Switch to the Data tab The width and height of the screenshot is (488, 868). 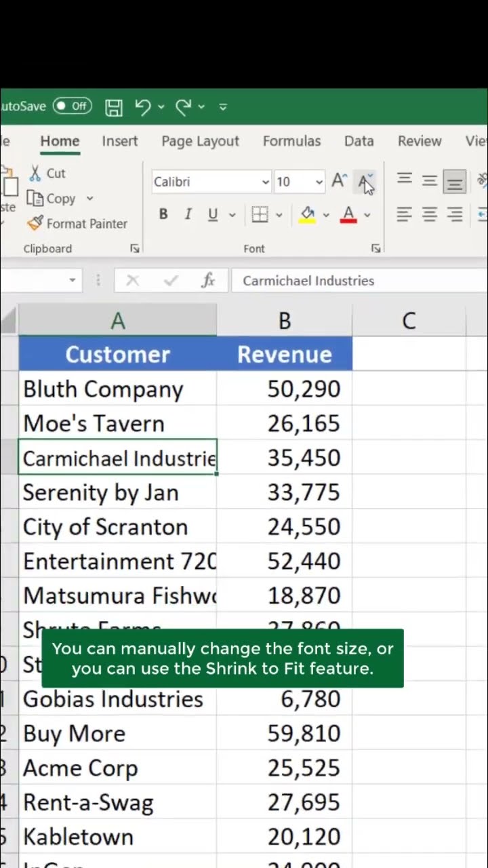(x=359, y=141)
